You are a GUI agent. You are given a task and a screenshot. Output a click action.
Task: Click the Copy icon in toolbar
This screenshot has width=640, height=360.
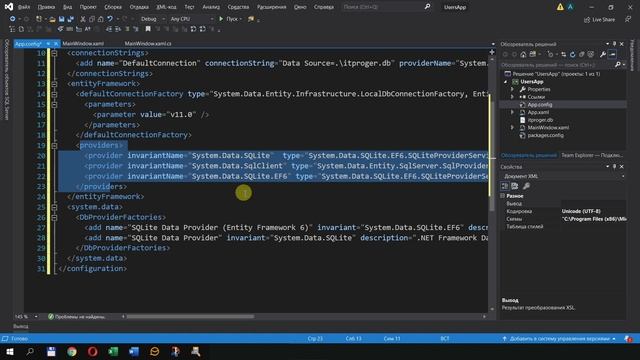pos(92,19)
